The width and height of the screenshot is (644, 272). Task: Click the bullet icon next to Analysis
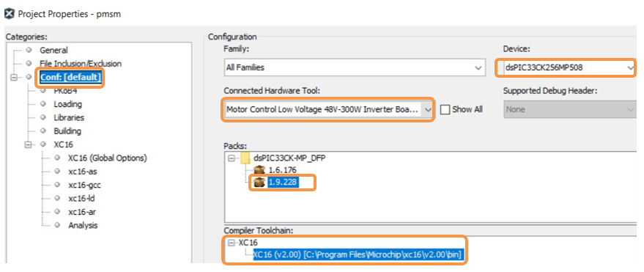(x=57, y=225)
